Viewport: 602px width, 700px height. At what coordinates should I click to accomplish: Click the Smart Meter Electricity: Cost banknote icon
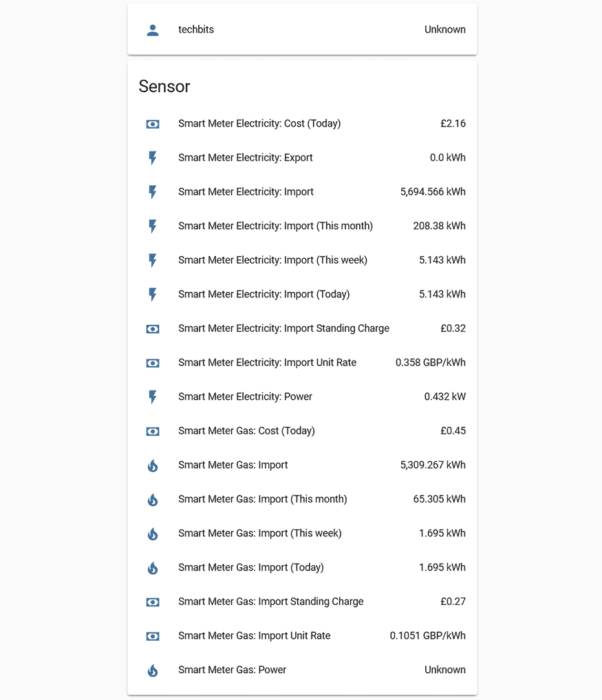(x=152, y=124)
